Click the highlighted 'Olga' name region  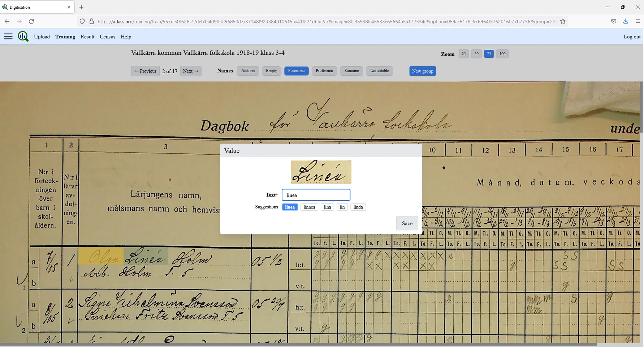[101, 256]
